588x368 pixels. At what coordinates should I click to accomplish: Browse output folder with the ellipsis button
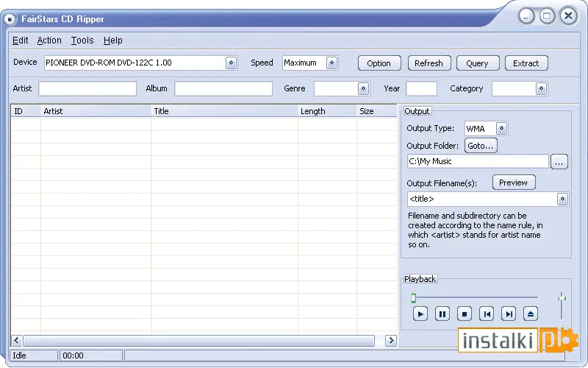click(559, 162)
